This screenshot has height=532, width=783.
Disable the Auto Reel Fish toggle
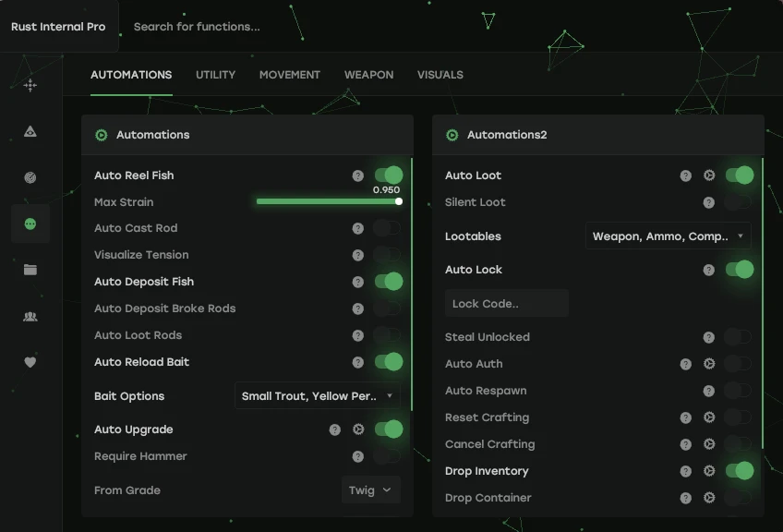tap(389, 175)
